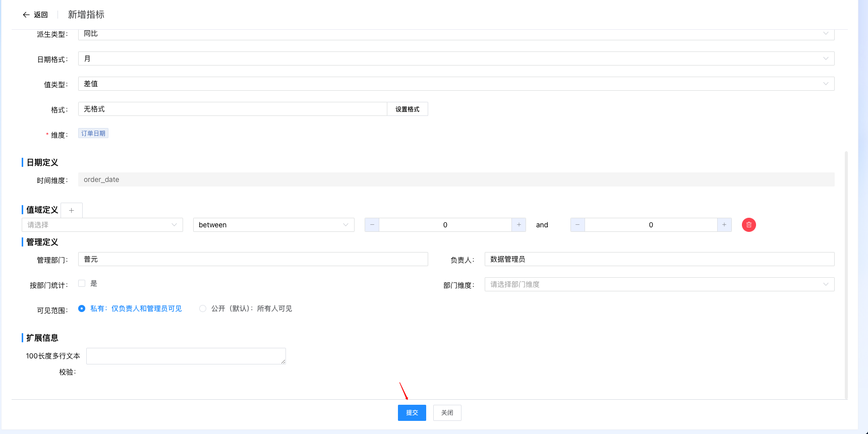868x434 pixels.
Task: Open the 部门维度 dropdown
Action: 659,284
